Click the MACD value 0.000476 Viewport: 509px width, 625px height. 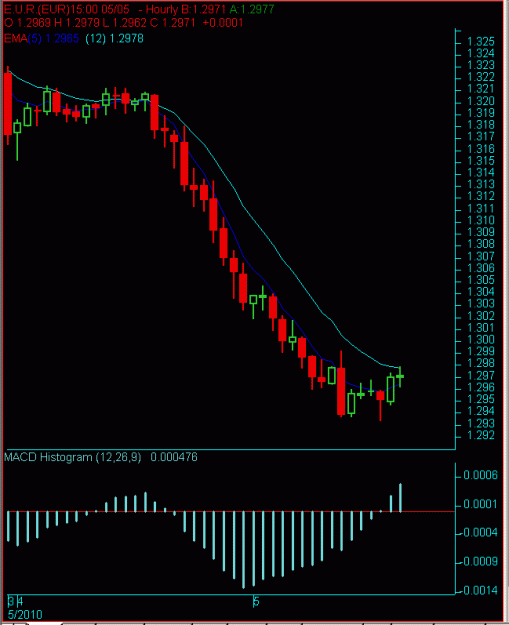(x=174, y=457)
